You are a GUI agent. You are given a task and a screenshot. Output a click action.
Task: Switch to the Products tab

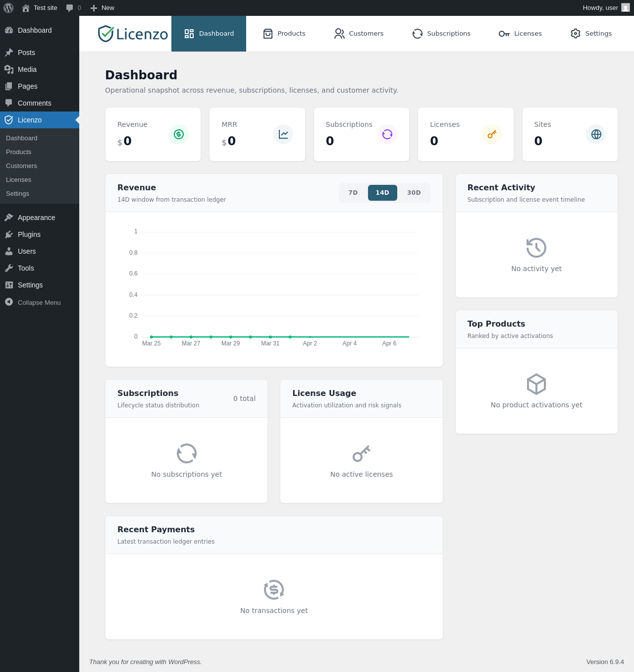click(x=284, y=34)
